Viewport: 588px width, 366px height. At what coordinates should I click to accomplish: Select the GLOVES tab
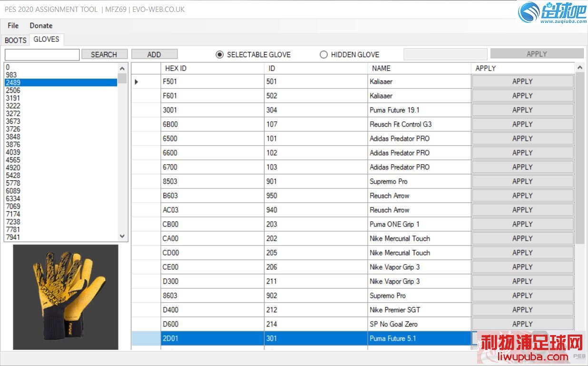tap(47, 40)
